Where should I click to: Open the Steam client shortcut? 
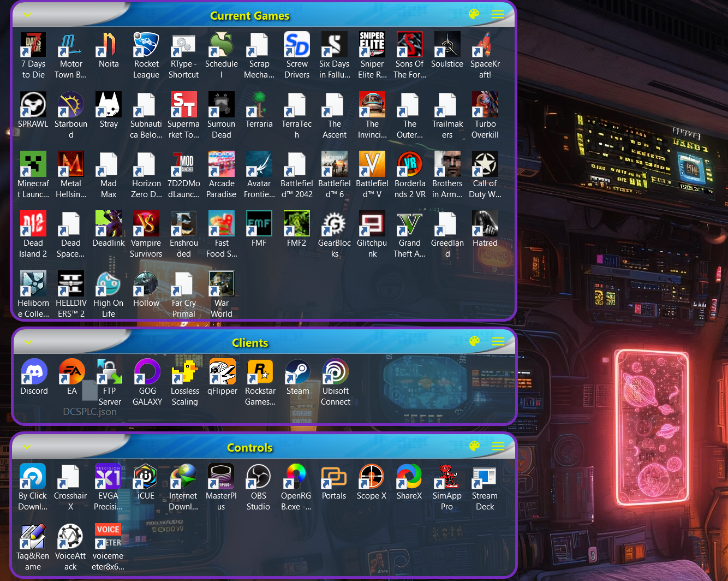click(298, 372)
